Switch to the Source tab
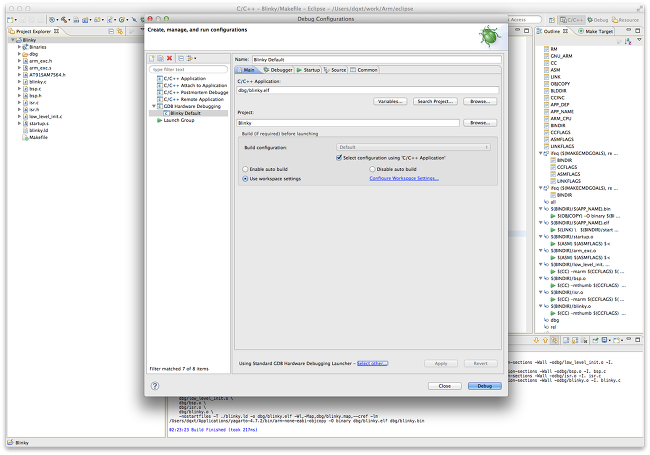The width and height of the screenshot is (650, 455). click(x=335, y=70)
